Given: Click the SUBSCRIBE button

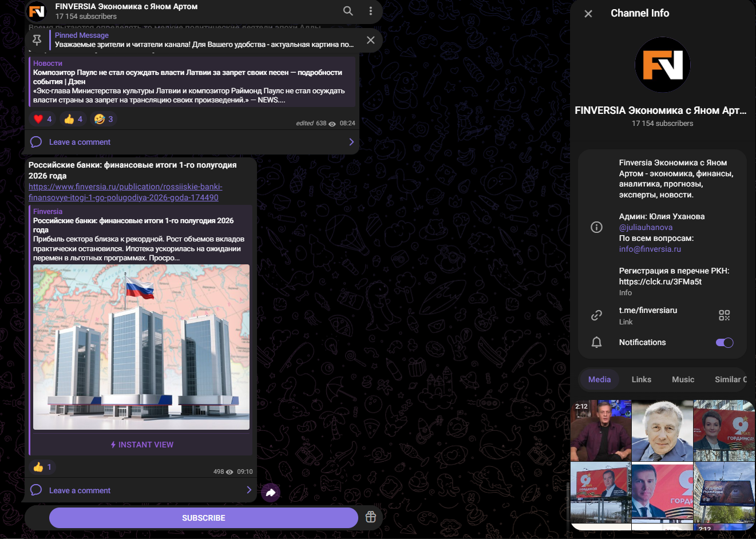Looking at the screenshot, I should click(x=204, y=518).
